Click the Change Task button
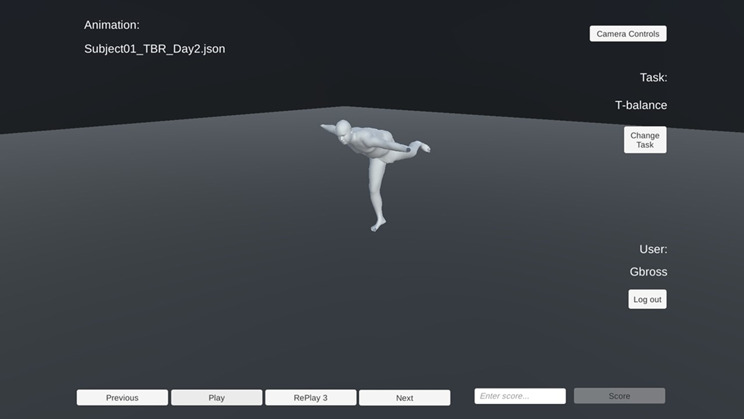The width and height of the screenshot is (744, 419). click(645, 140)
